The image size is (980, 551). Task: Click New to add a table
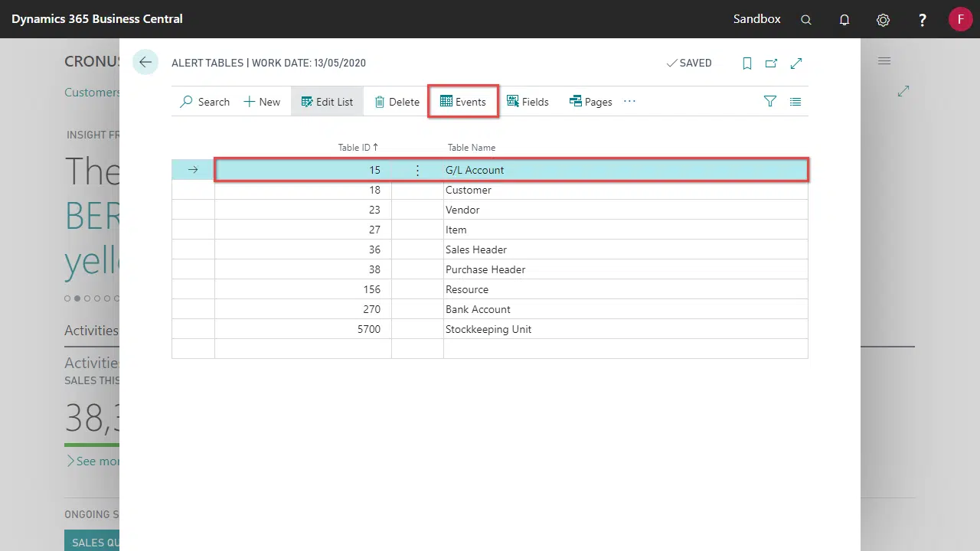(x=262, y=102)
